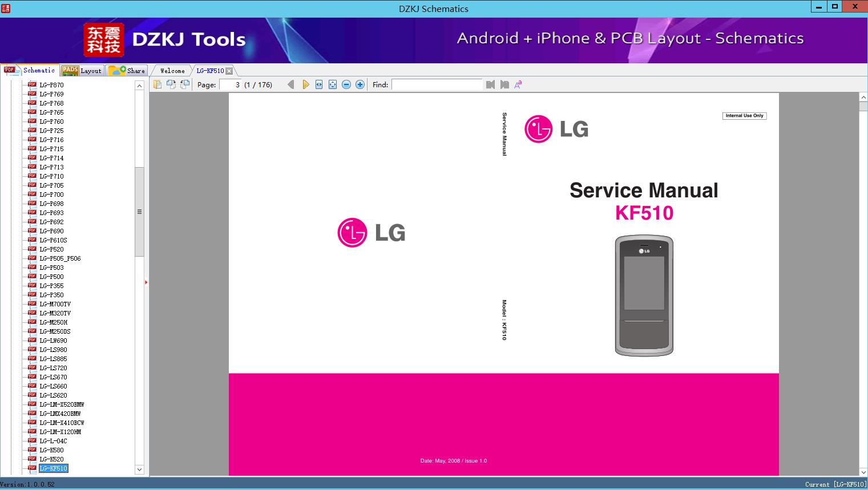The height and width of the screenshot is (490, 868).
Task: Zoom in with the plus icon
Action: (x=360, y=84)
